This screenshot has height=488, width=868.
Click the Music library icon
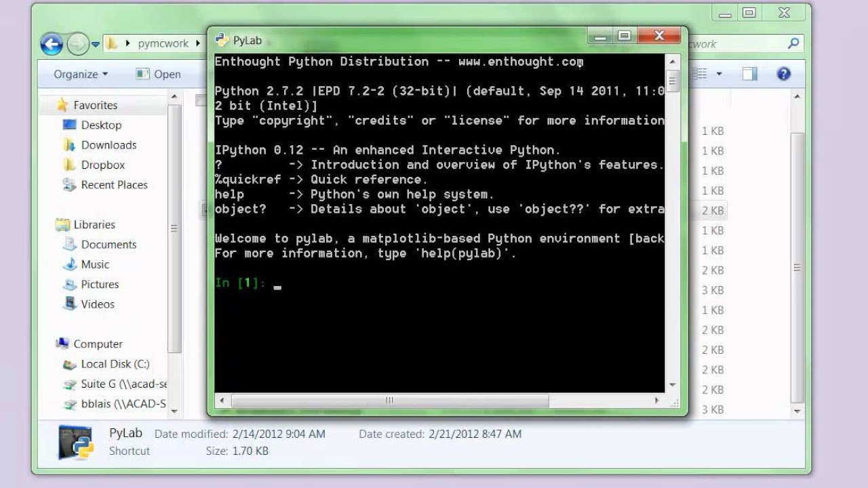click(69, 264)
